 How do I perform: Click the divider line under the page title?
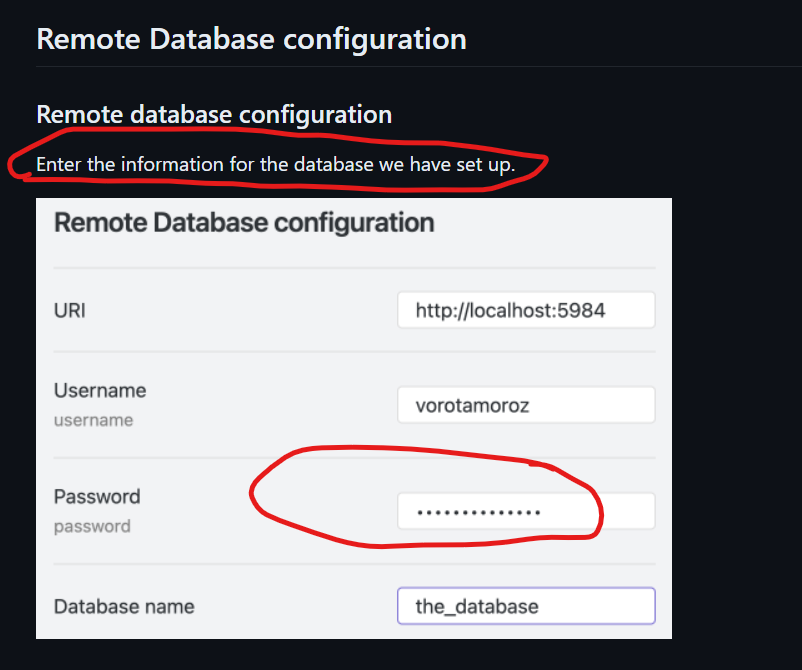click(400, 68)
